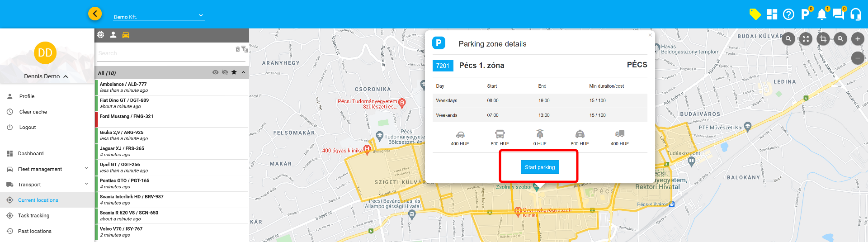The width and height of the screenshot is (868, 242).
Task: Toggle favorites star in All group
Action: point(234,72)
